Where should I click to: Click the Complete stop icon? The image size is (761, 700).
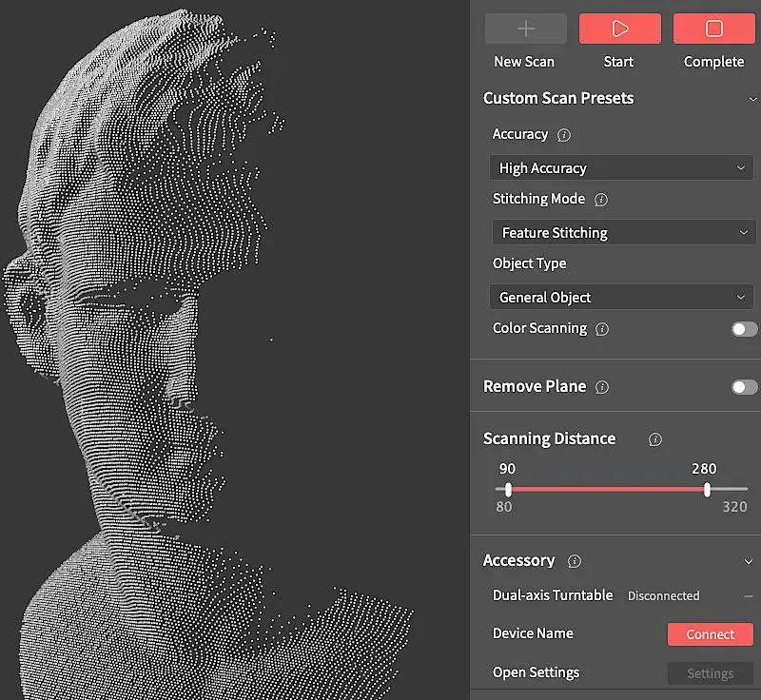(x=713, y=29)
